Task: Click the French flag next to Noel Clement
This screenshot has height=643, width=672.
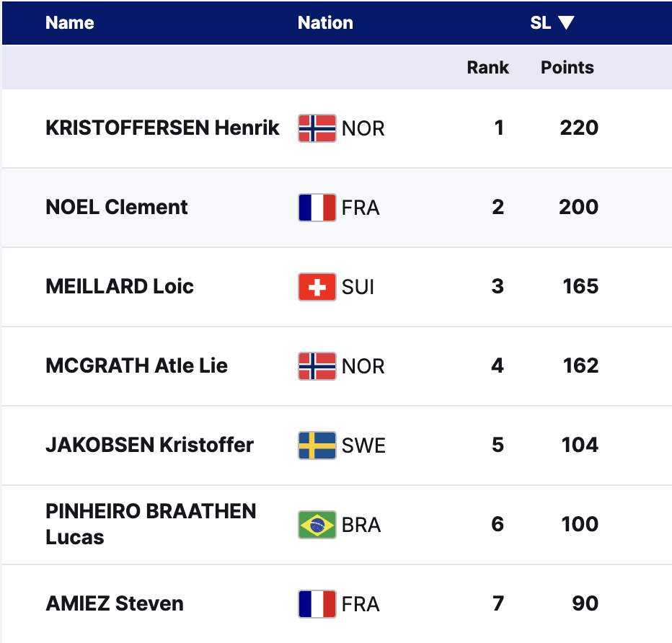Action: tap(317, 208)
